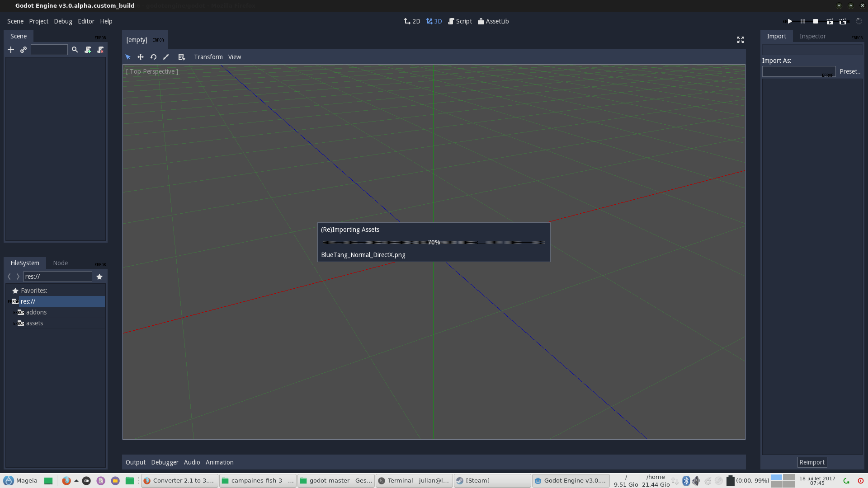
Task: Activate the Select mode tool
Action: pyautogui.click(x=128, y=57)
